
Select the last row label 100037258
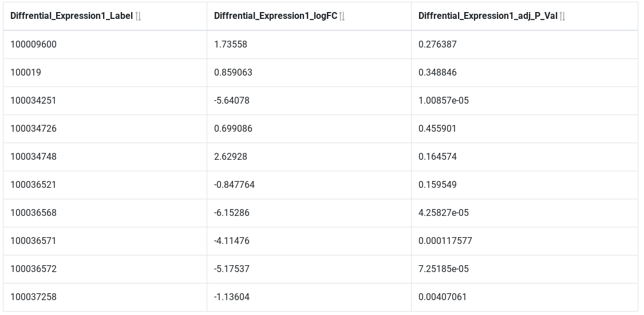pos(33,297)
